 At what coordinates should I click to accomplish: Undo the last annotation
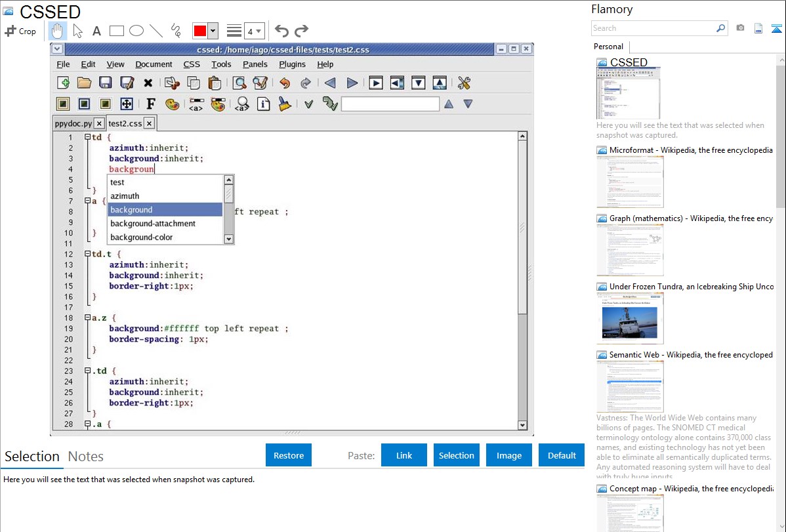click(x=281, y=31)
